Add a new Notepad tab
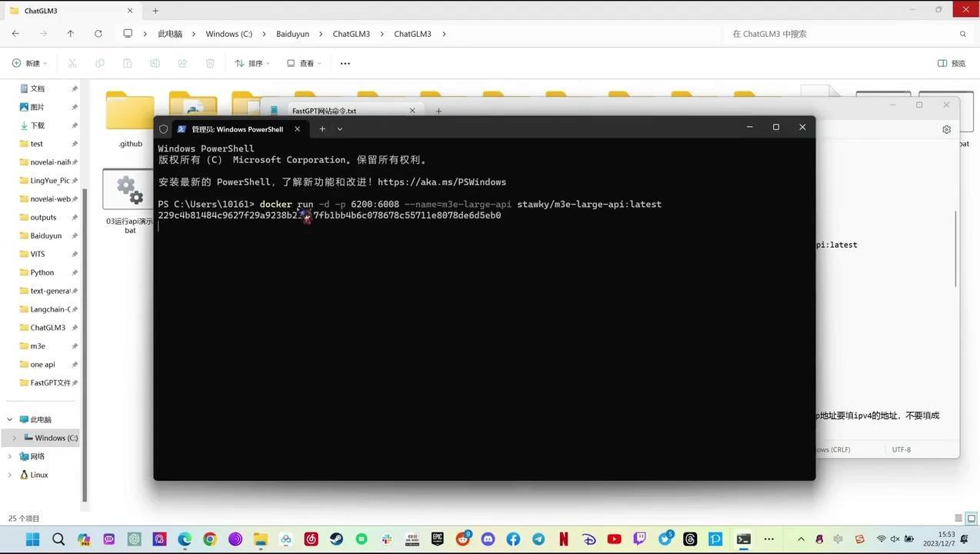 (x=438, y=111)
